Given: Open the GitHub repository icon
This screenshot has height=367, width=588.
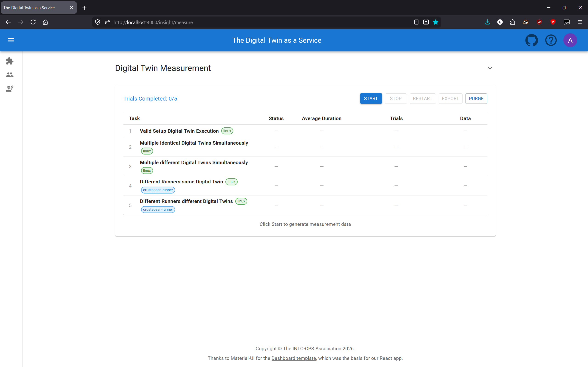Looking at the screenshot, I should tap(531, 40).
